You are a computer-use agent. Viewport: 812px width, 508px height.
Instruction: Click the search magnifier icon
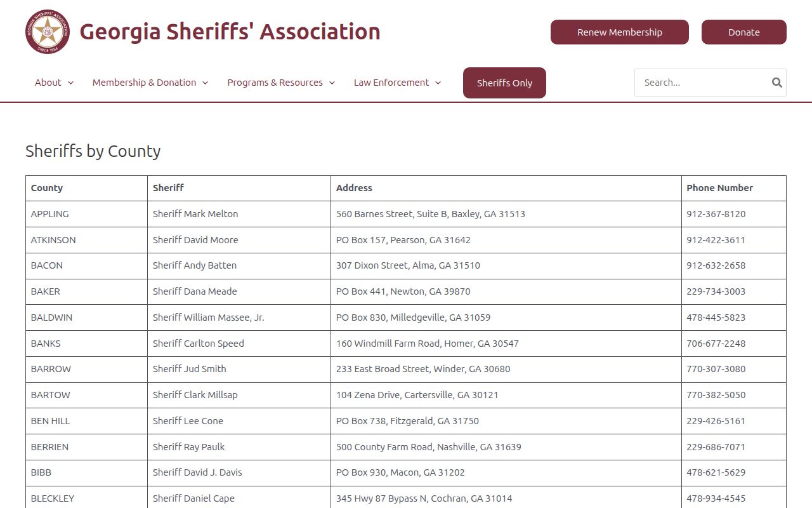pos(776,83)
